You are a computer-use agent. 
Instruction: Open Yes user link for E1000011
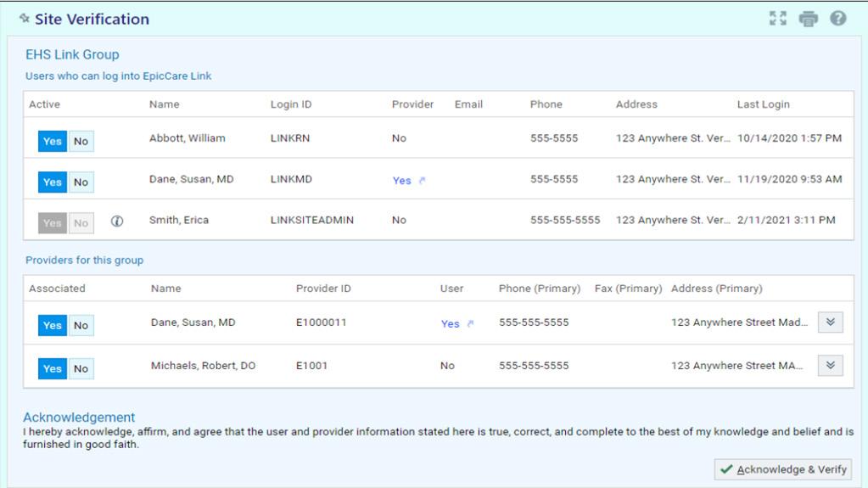450,323
